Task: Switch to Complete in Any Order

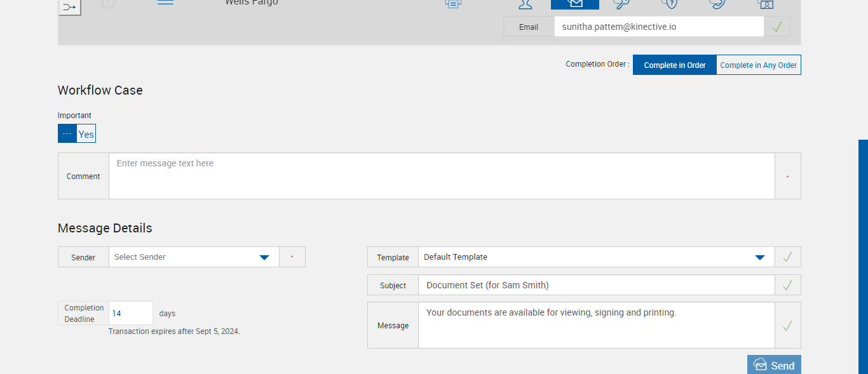Action: tap(758, 65)
